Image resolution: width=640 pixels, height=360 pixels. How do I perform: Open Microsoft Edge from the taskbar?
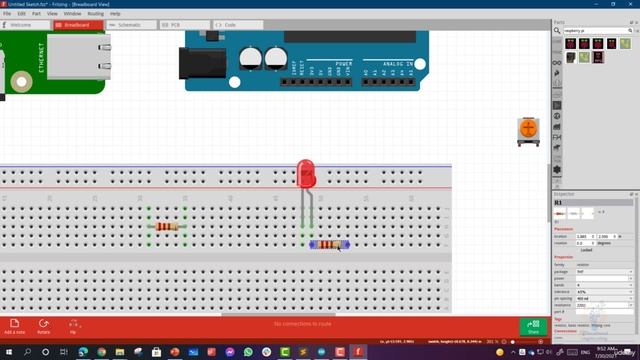(x=83, y=352)
